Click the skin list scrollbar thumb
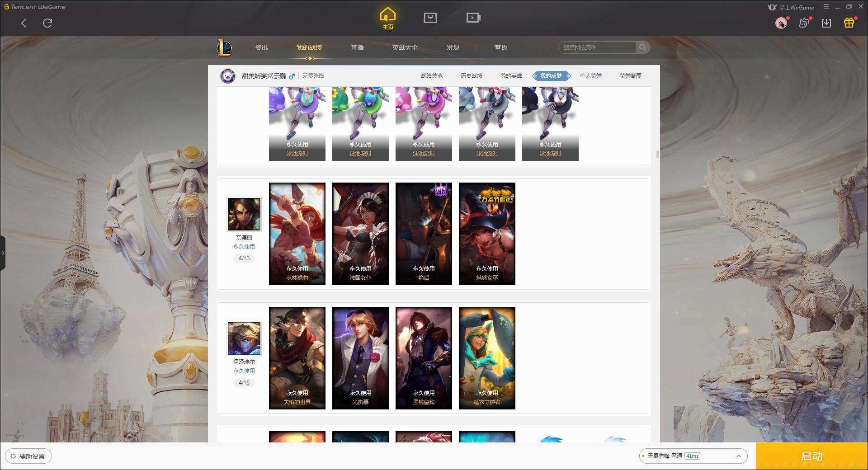 pos(657,155)
